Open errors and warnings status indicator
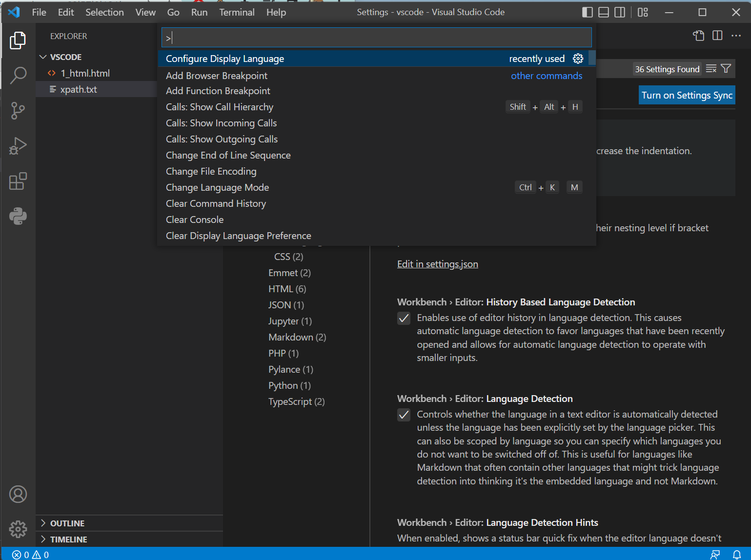The height and width of the screenshot is (560, 751). (x=30, y=555)
